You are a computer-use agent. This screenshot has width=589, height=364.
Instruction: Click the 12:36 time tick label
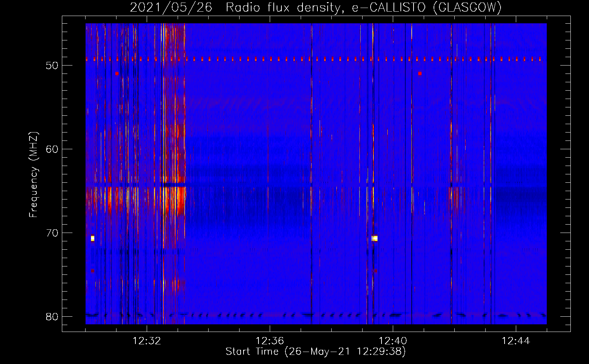[270, 341]
